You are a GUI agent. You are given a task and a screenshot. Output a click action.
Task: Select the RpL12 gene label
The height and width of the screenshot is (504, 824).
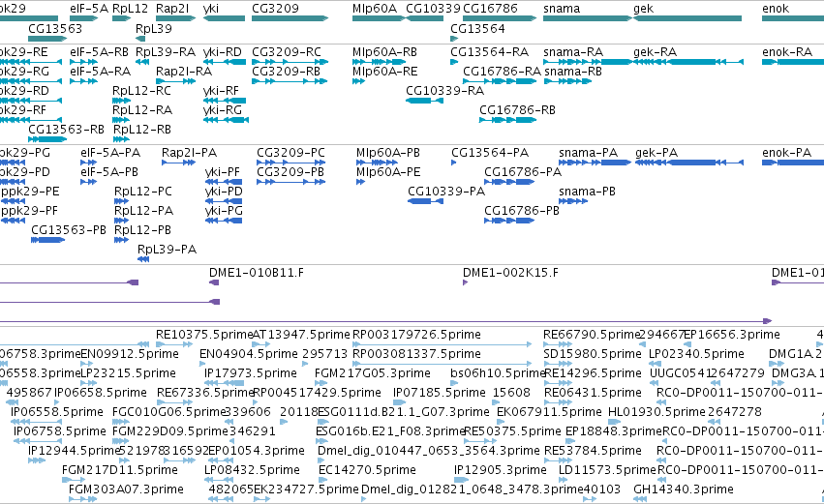[x=131, y=9]
